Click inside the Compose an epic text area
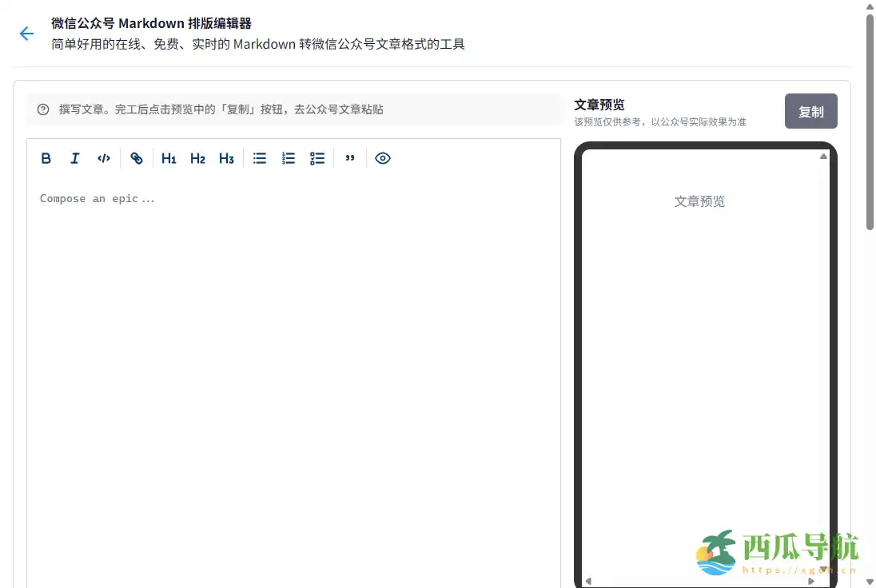This screenshot has width=876, height=588. point(240,240)
